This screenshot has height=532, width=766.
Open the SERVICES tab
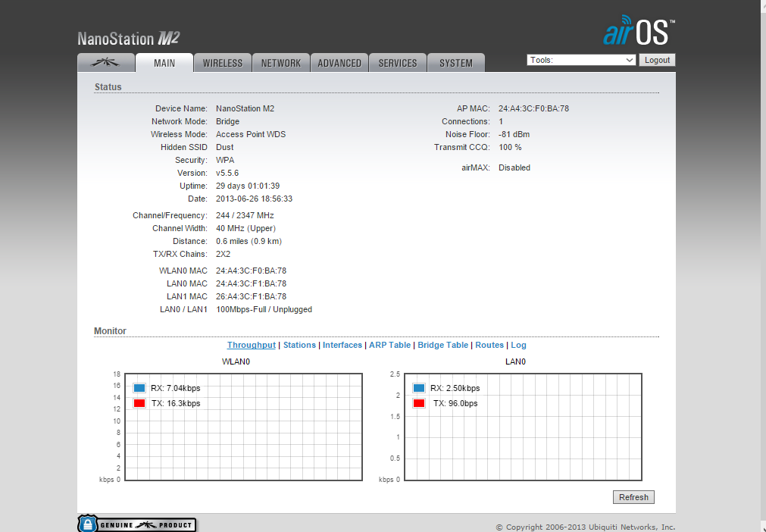(x=398, y=63)
